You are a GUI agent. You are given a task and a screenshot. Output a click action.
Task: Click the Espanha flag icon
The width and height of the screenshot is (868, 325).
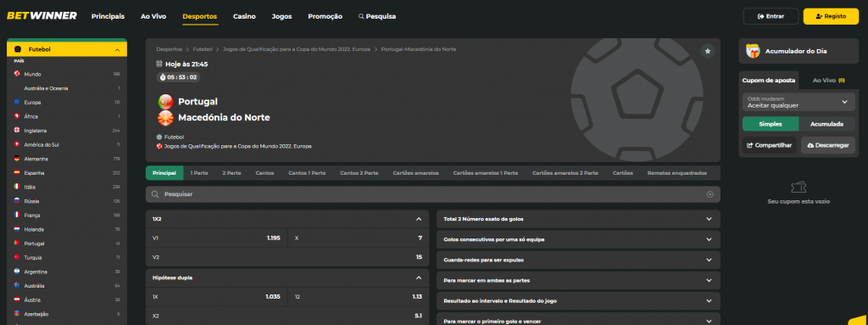click(17, 172)
